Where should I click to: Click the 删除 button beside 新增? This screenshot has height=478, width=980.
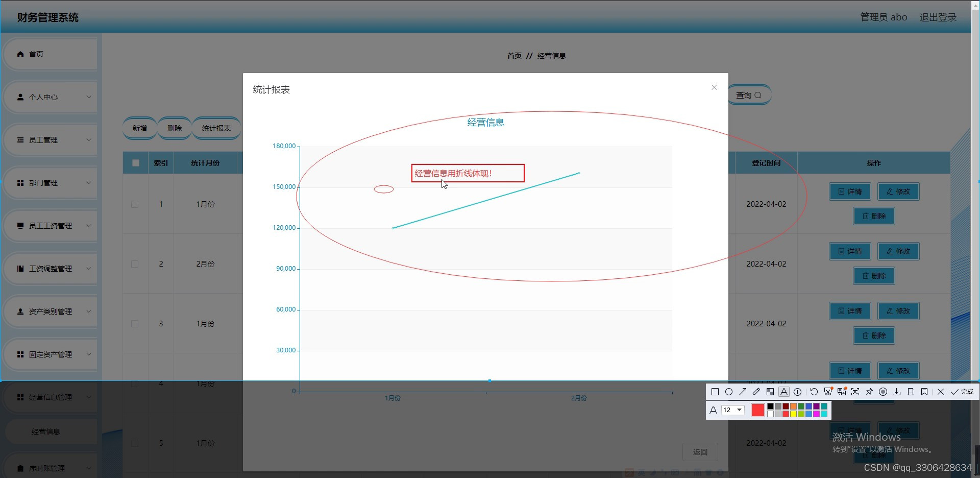tap(175, 128)
